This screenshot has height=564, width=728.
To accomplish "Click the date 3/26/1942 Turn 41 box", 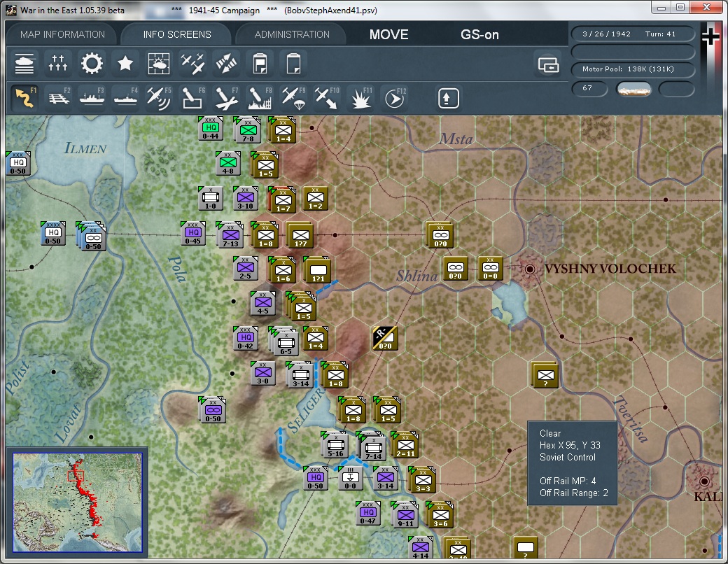I will click(x=632, y=34).
